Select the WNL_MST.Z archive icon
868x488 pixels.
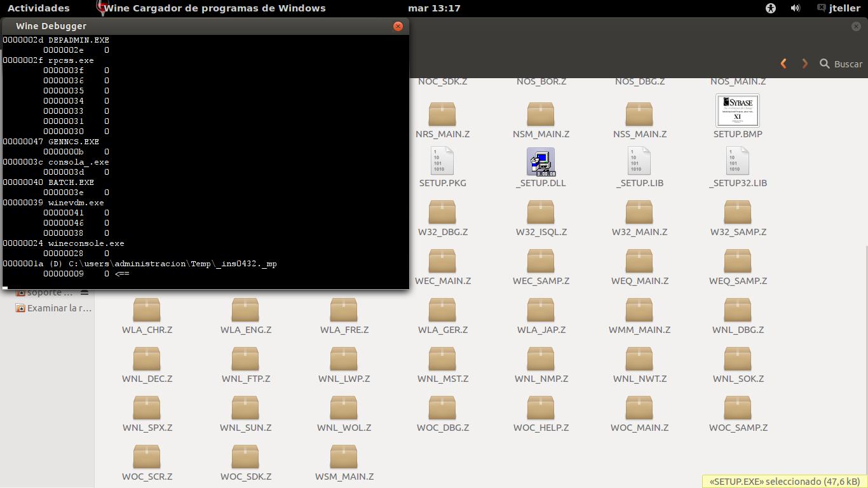[x=442, y=359]
